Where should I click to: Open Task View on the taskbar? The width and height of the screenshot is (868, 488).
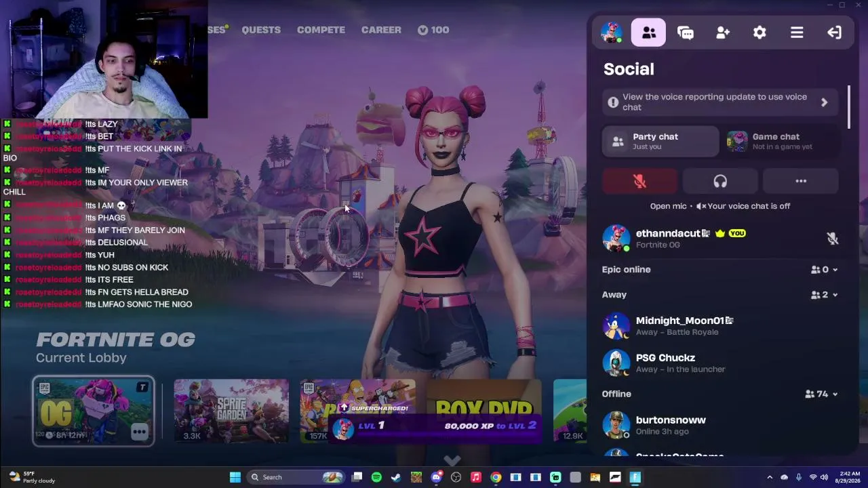(x=357, y=477)
